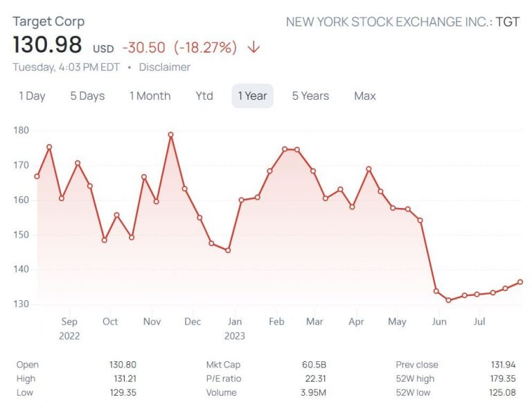
Task: Click the Target Corp title
Action: point(48,21)
